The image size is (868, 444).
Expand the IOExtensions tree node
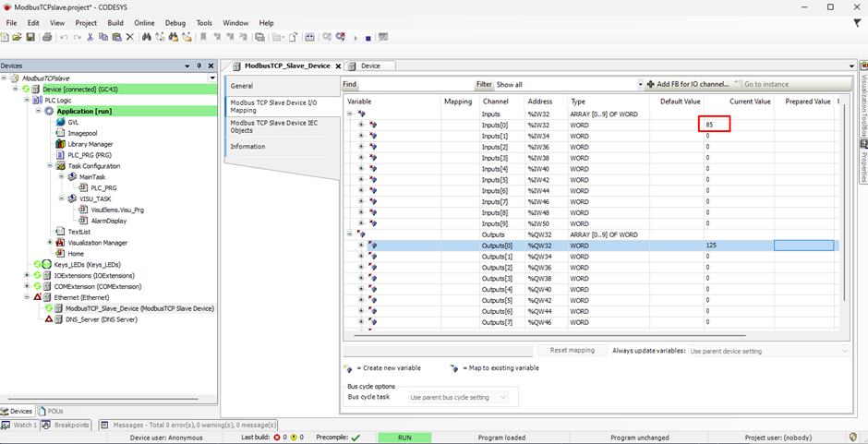(x=27, y=275)
